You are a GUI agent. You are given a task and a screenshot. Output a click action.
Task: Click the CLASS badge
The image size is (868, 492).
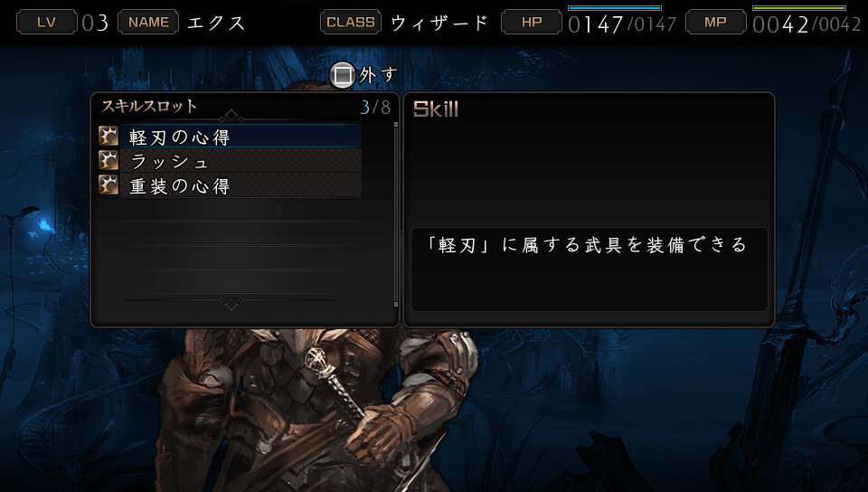click(x=351, y=22)
